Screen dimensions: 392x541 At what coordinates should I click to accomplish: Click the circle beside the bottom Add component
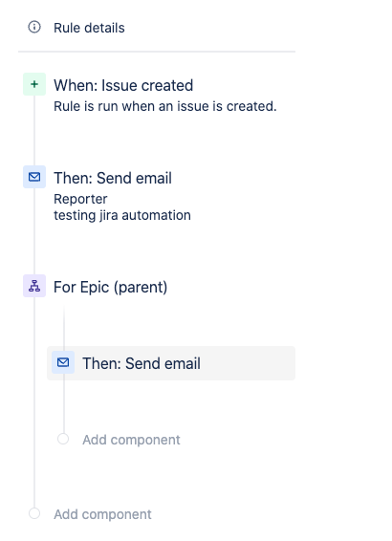click(x=34, y=513)
